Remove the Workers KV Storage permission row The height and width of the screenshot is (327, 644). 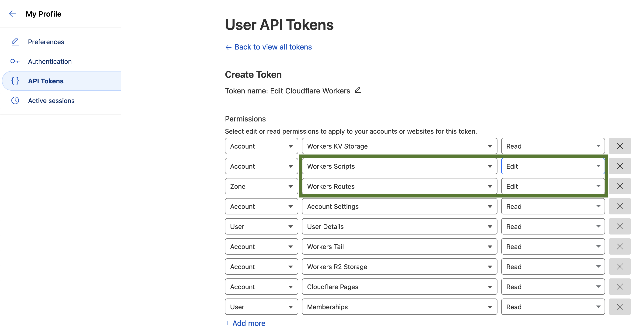(620, 146)
